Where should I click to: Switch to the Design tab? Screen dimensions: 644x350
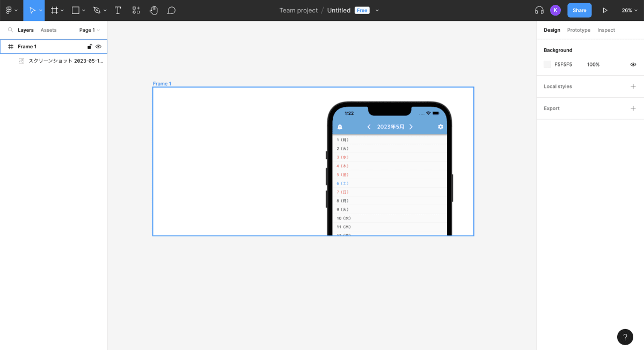(552, 30)
